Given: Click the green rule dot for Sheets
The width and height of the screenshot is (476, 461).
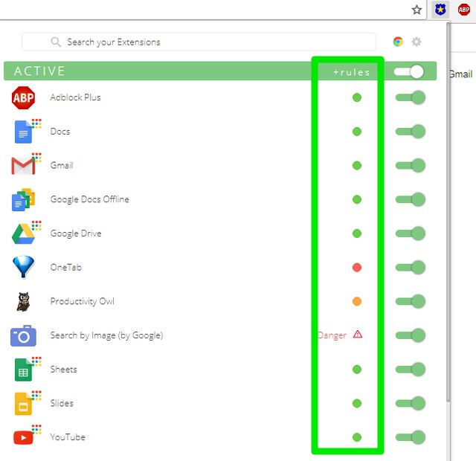Looking at the screenshot, I should (x=357, y=370).
